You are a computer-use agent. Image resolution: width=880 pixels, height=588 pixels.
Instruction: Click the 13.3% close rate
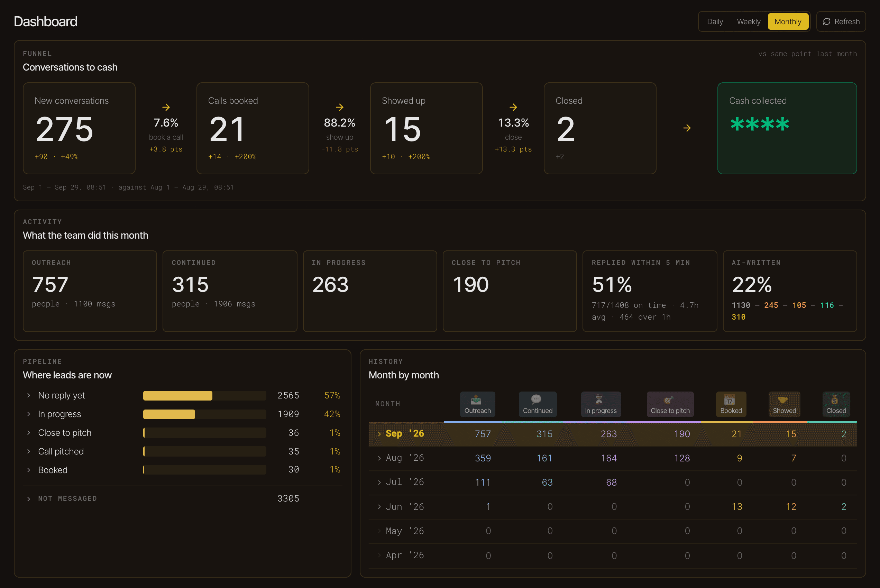513,123
